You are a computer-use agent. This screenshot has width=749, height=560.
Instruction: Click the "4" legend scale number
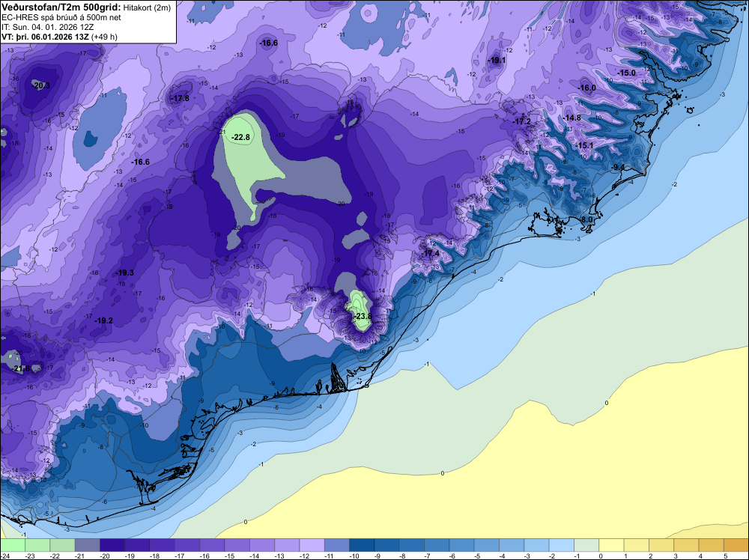pos(700,556)
